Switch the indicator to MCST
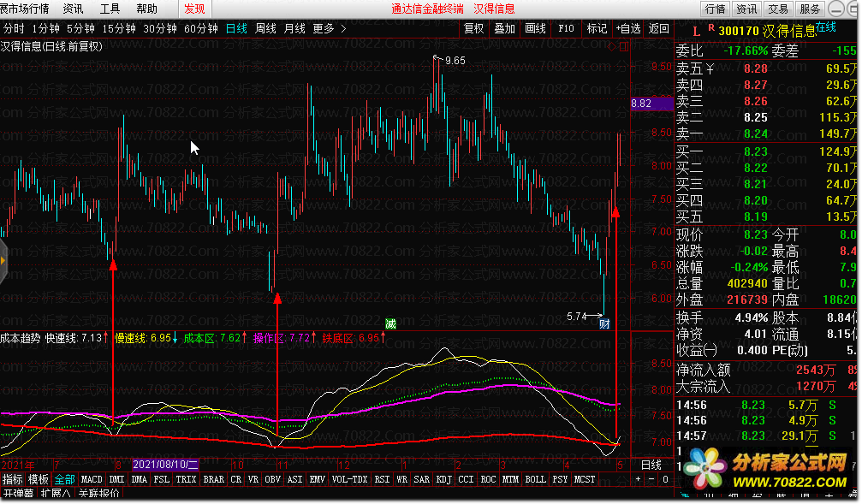The image size is (862, 504). pyautogui.click(x=585, y=479)
